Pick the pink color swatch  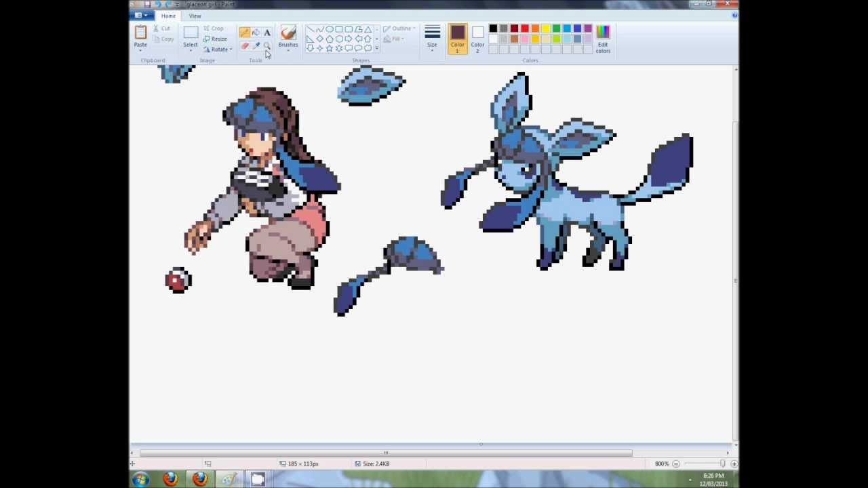[x=525, y=39]
